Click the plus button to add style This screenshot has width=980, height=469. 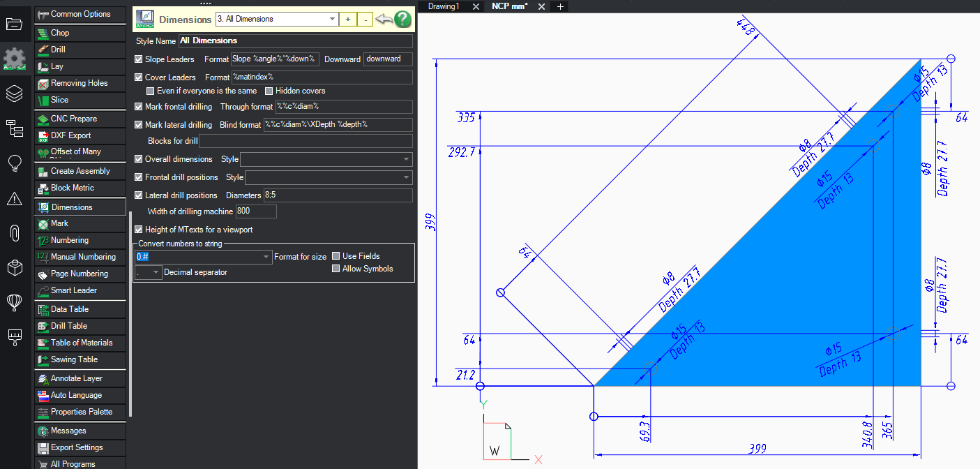click(x=348, y=20)
